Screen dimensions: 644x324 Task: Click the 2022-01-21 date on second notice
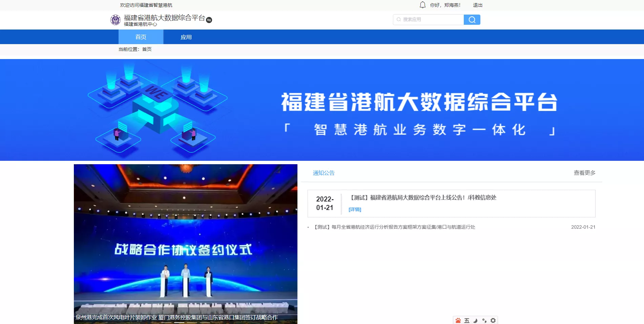click(x=583, y=227)
